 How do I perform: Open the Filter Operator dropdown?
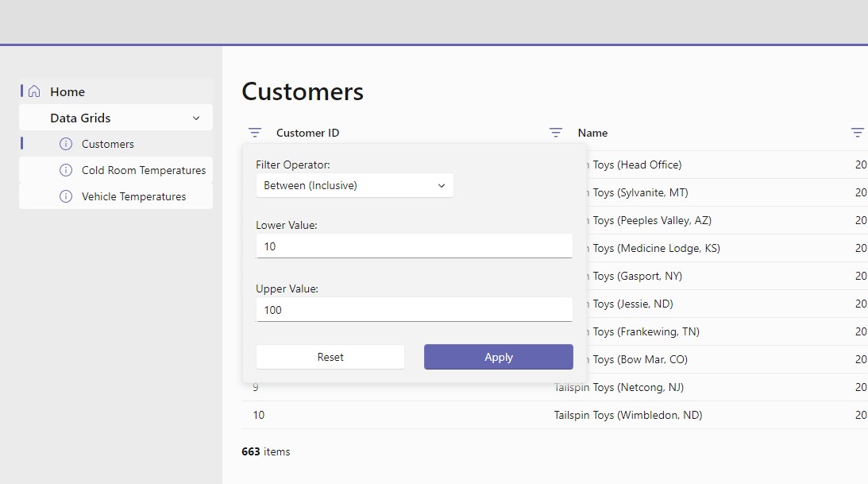coord(354,185)
